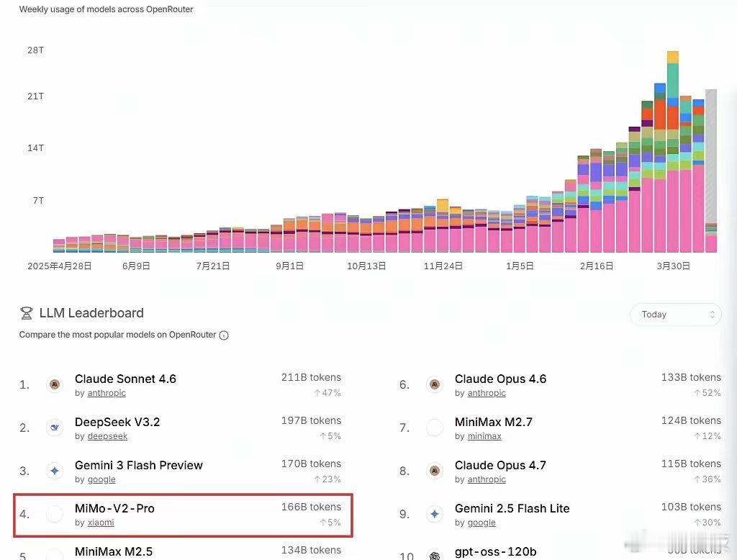Viewport: 737px width, 560px height.
Task: Click the Anthropic logo for Claude Sonnet 4.6
Action: (55, 384)
